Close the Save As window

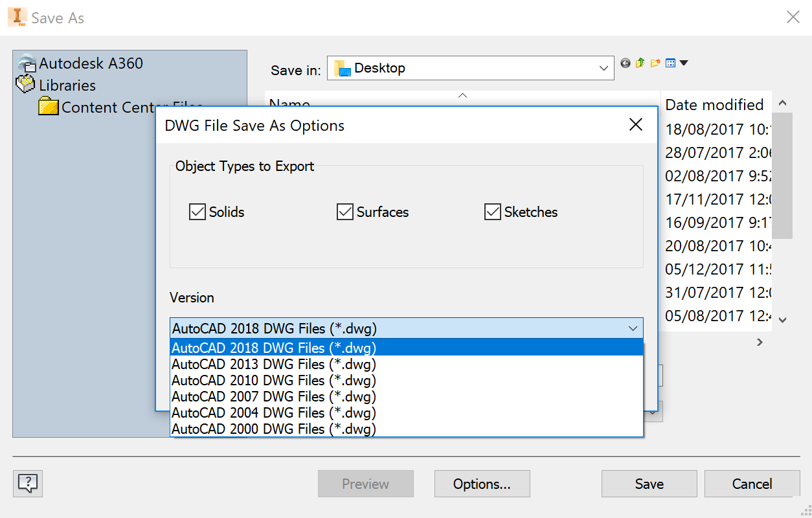coord(793,17)
